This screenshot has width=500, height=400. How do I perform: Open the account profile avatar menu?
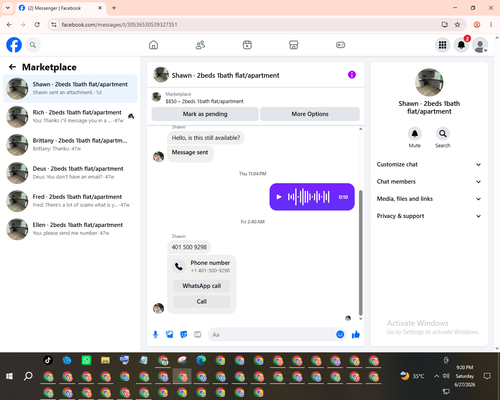(480, 45)
